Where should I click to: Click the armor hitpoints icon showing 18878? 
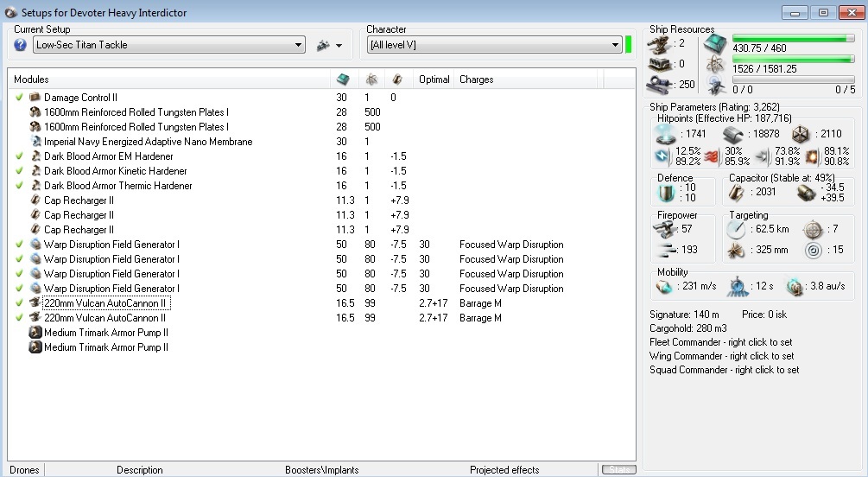[x=733, y=134]
